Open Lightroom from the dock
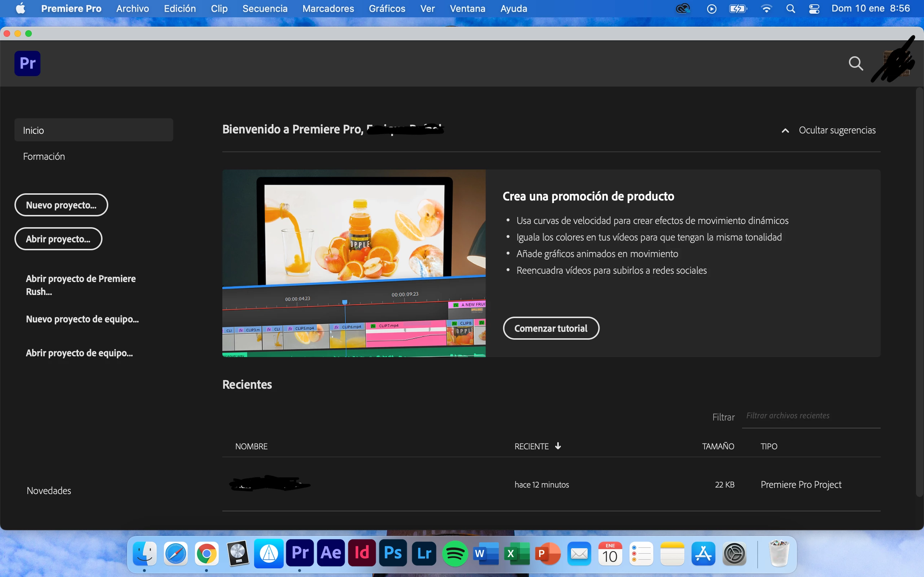This screenshot has width=924, height=577. [424, 553]
